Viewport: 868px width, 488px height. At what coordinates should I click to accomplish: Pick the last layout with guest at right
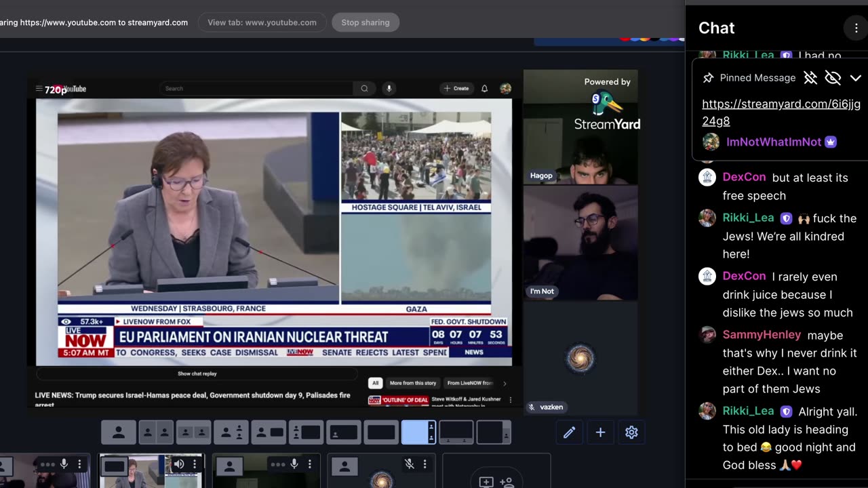click(494, 432)
